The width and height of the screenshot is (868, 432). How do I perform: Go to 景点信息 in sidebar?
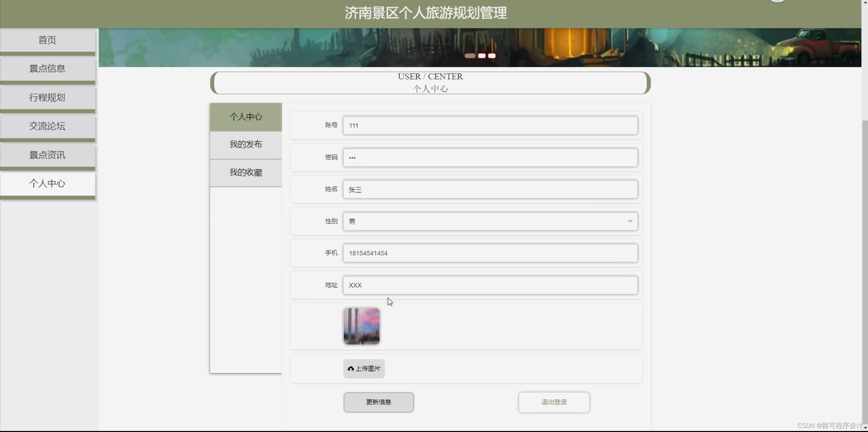47,69
